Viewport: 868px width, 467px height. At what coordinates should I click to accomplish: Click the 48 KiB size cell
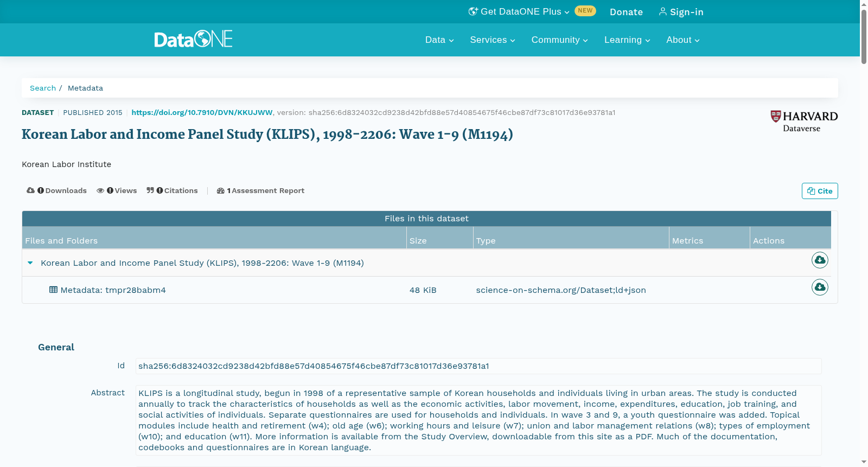423,290
